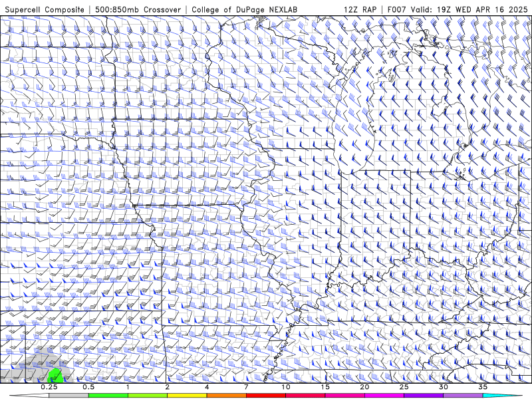Click the F007 Valid: 19Z WED APR 16 2025 timestamp
Screen dimensions: 532x399
pos(458,10)
